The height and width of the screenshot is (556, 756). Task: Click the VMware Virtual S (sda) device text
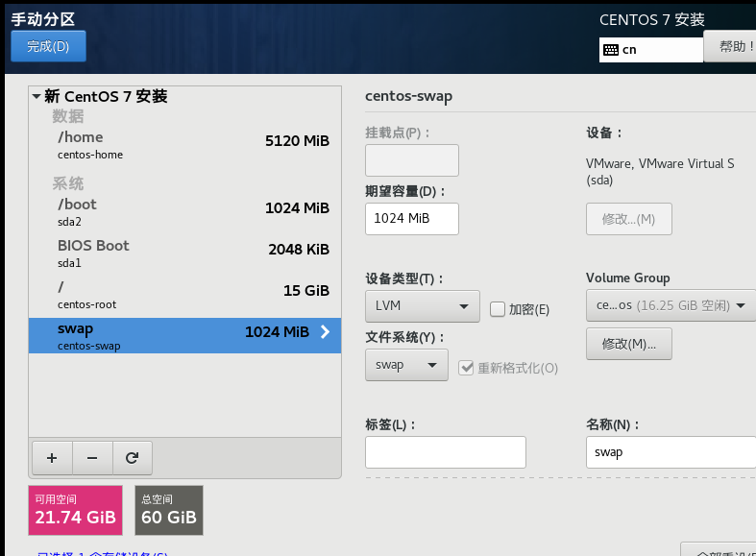point(660,172)
